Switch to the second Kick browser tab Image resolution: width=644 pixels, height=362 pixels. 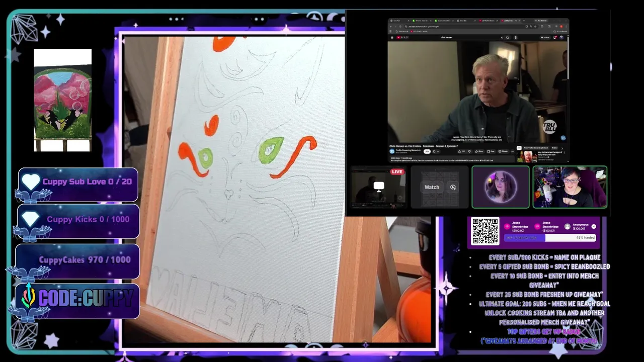[445, 21]
